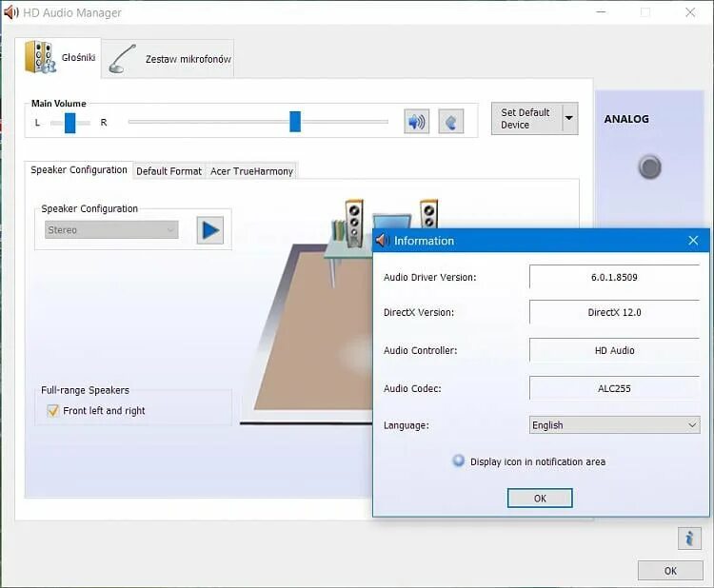The height and width of the screenshot is (588, 714).
Task: Close the HD Audio Manager window
Action: pos(690,12)
